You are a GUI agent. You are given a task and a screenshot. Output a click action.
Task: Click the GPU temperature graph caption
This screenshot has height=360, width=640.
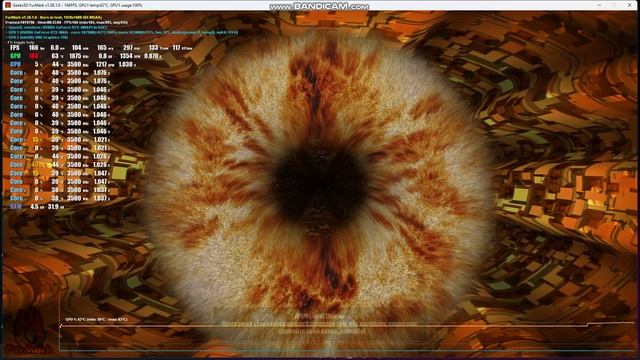96,320
